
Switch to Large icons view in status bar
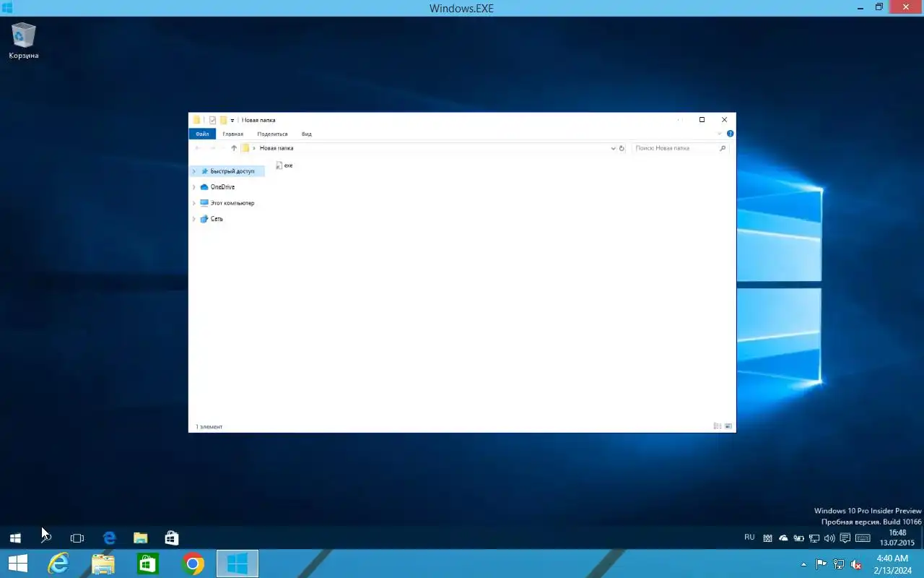(728, 426)
